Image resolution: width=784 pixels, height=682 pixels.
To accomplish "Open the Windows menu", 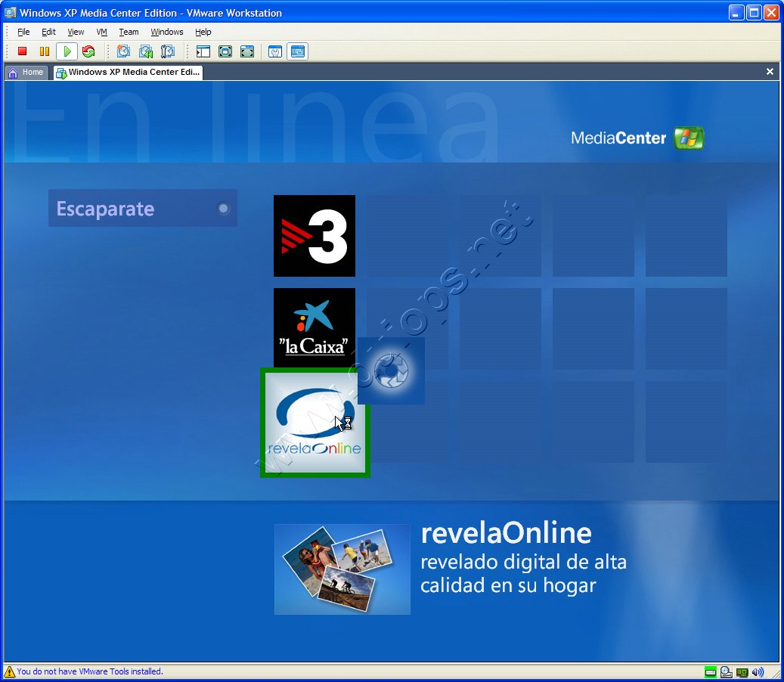I will pyautogui.click(x=167, y=32).
